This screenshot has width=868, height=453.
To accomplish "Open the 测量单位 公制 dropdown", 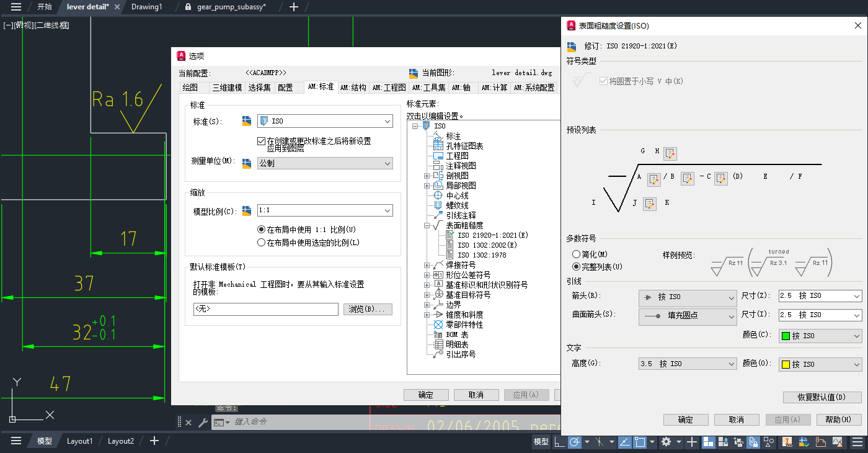I will [x=325, y=163].
